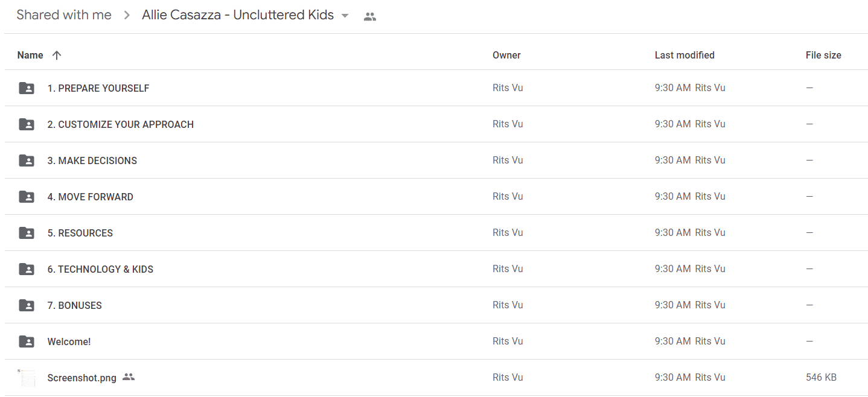The height and width of the screenshot is (397, 868).
Task: Click the File size column header
Action: pos(823,55)
